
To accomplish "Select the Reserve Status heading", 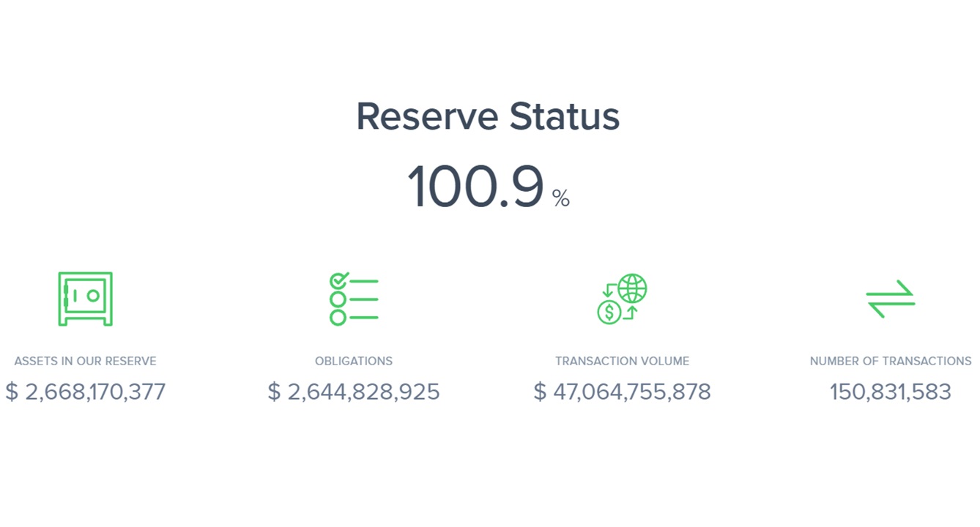I will [488, 116].
